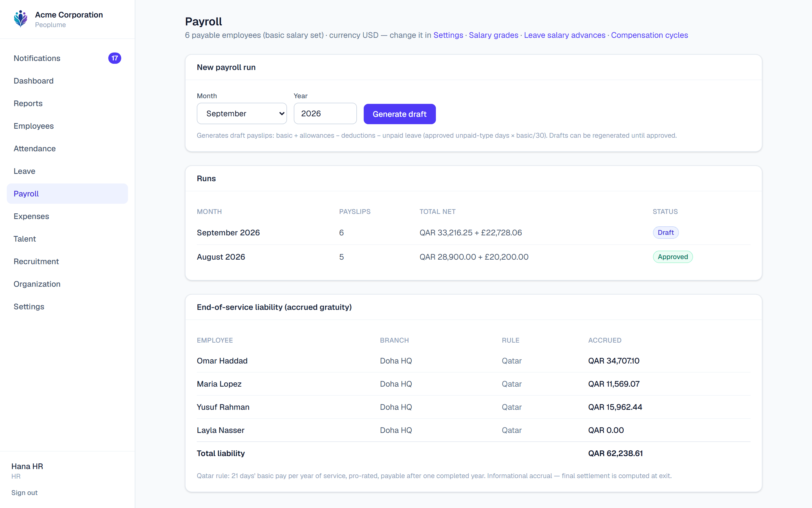Click total net QAR 33,216.25 + £22,728.06

[x=470, y=233]
